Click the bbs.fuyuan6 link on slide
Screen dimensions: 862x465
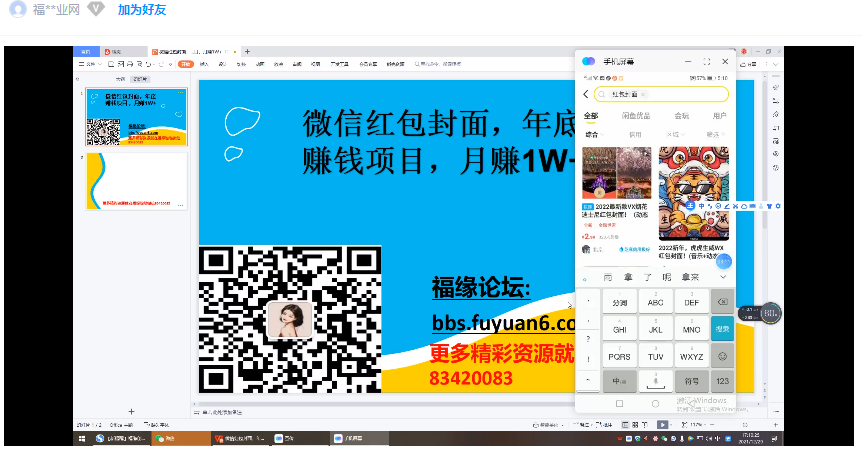point(503,323)
